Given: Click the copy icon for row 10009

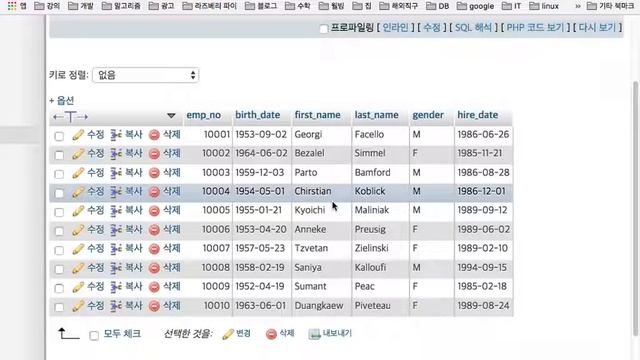Looking at the screenshot, I should (x=116, y=287).
